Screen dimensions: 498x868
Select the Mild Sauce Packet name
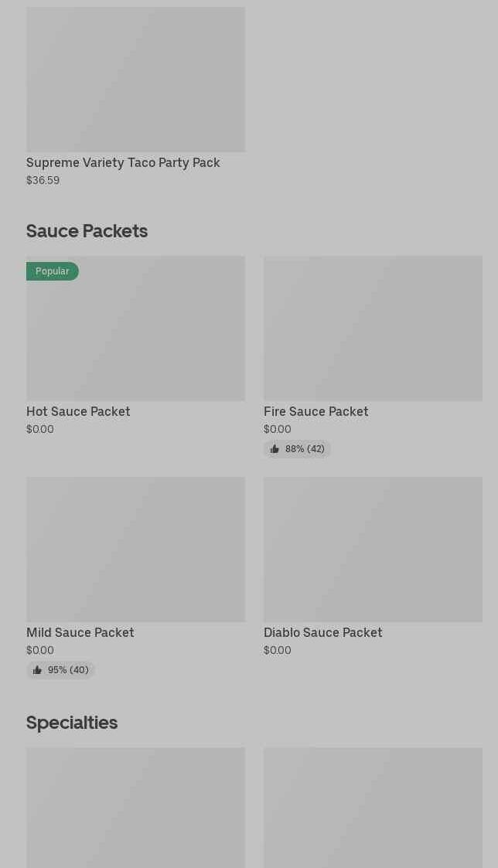pos(80,632)
